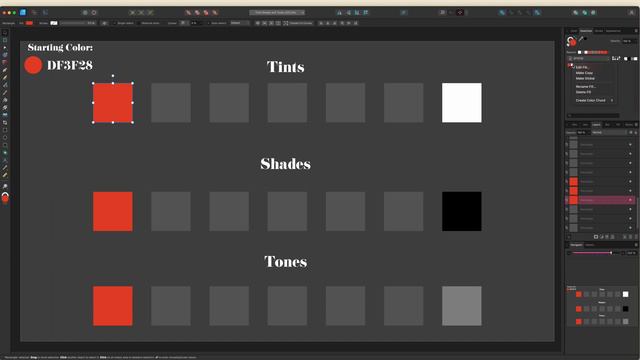Image resolution: width=640 pixels, height=360 pixels.
Task: Select the highlighted Rectangle layer row
Action: pos(599,200)
